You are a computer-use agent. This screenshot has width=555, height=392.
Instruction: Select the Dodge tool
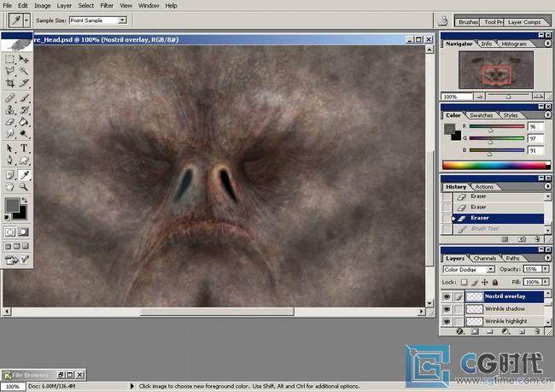(23, 134)
